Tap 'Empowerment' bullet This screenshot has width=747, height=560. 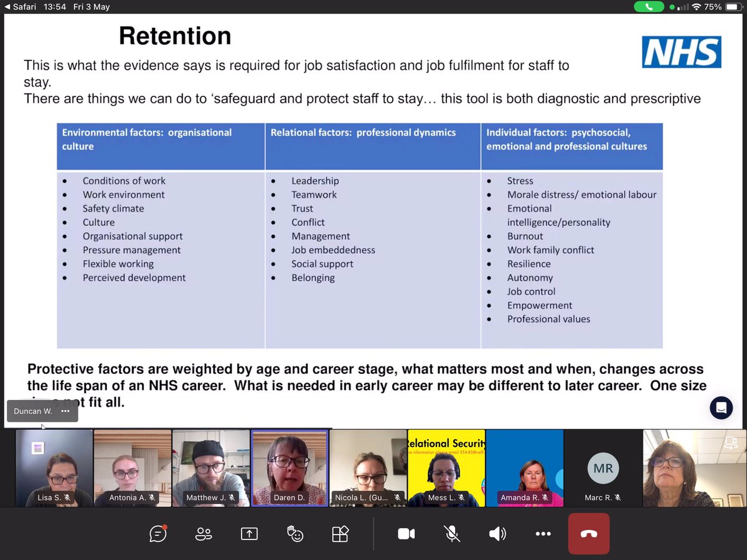coord(540,306)
